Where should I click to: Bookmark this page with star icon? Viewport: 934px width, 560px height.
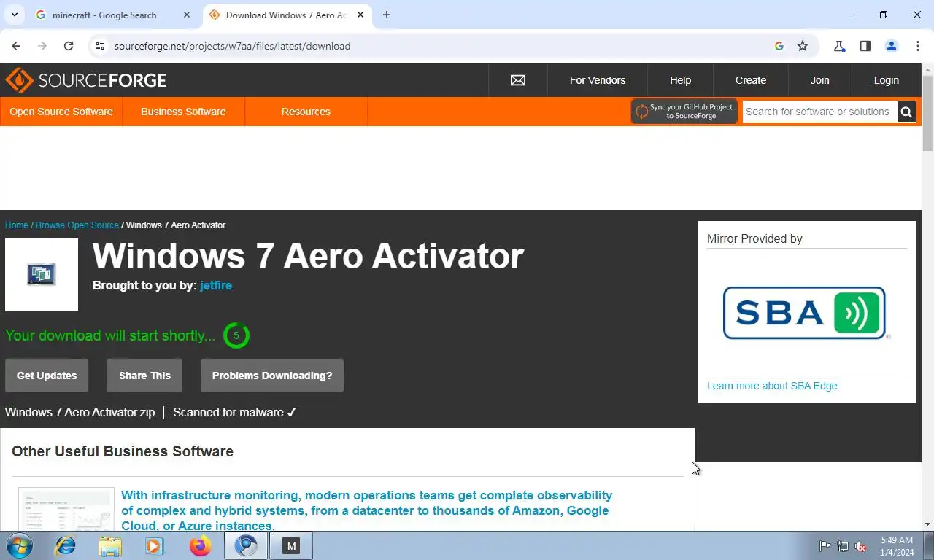click(x=803, y=46)
